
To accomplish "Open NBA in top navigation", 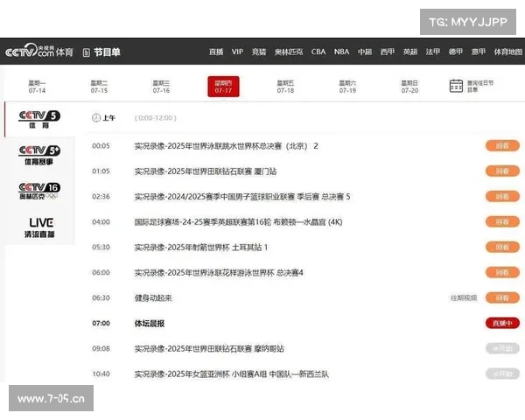I will pyautogui.click(x=341, y=52).
